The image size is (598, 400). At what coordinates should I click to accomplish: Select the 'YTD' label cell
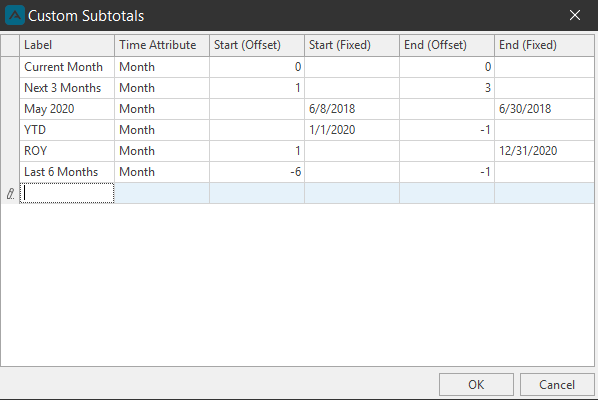[x=67, y=130]
